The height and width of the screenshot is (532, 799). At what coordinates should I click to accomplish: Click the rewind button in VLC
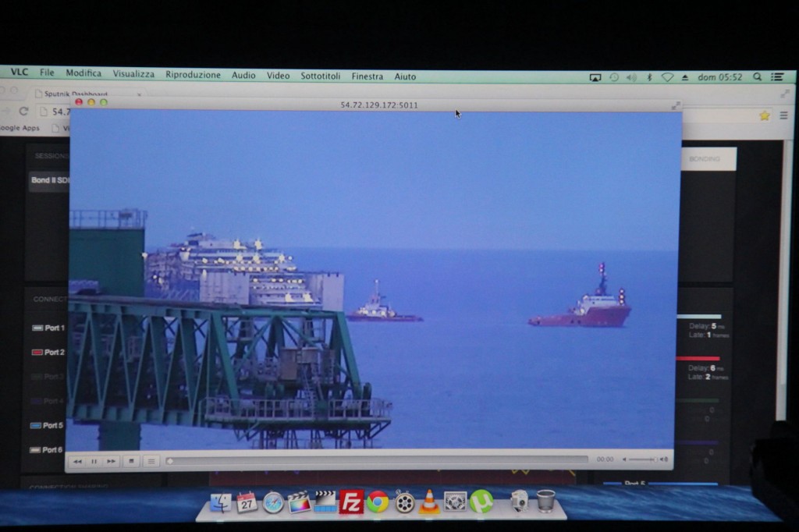[x=76, y=461]
